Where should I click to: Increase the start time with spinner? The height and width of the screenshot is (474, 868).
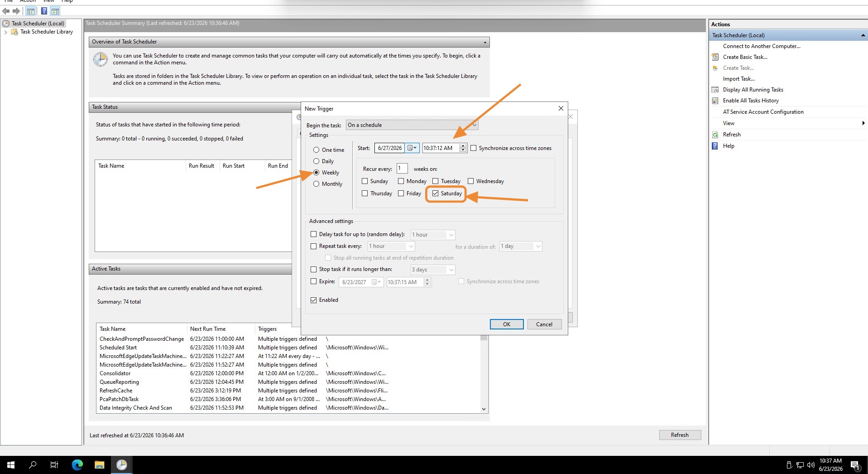click(x=463, y=146)
